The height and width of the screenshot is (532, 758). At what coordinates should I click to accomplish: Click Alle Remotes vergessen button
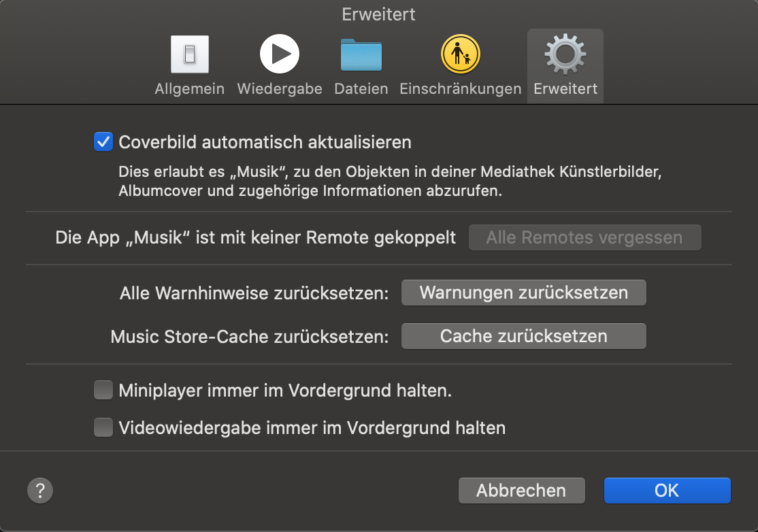(x=584, y=237)
